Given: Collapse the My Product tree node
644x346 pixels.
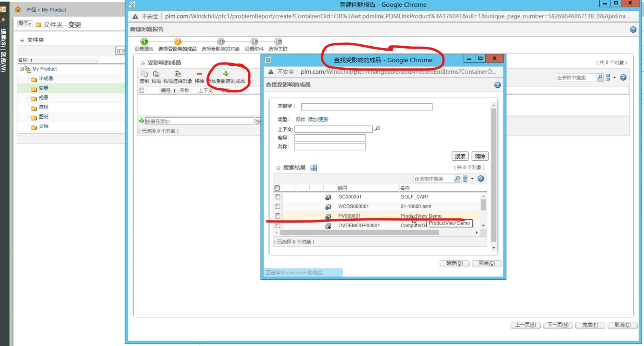Looking at the screenshot, I should coord(22,69).
